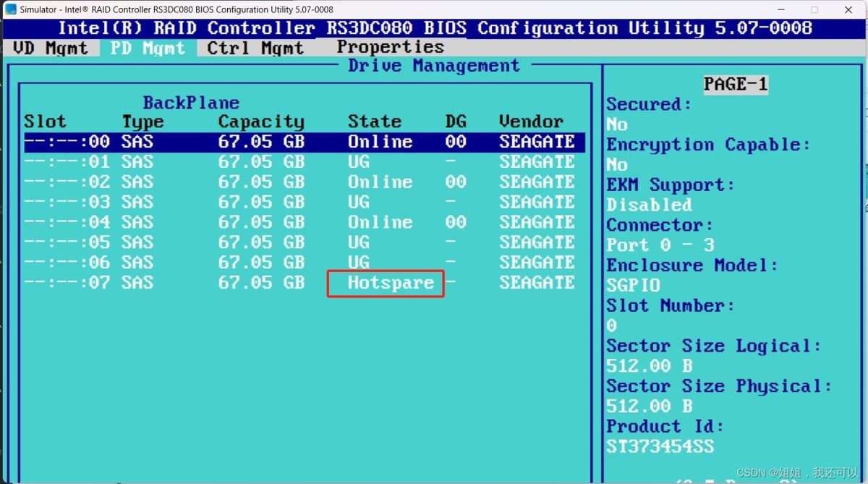The height and width of the screenshot is (484, 868).
Task: Click the UG state in slot 05 row
Action: tap(359, 242)
